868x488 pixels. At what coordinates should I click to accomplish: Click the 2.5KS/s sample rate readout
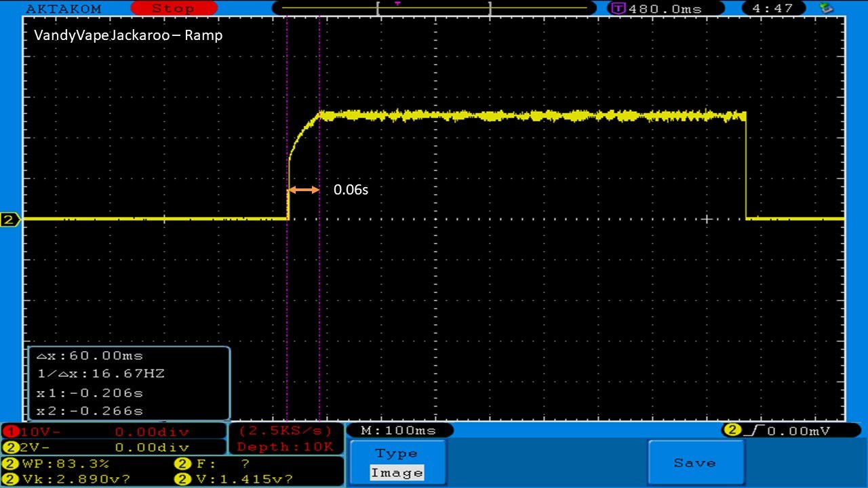[x=285, y=431]
